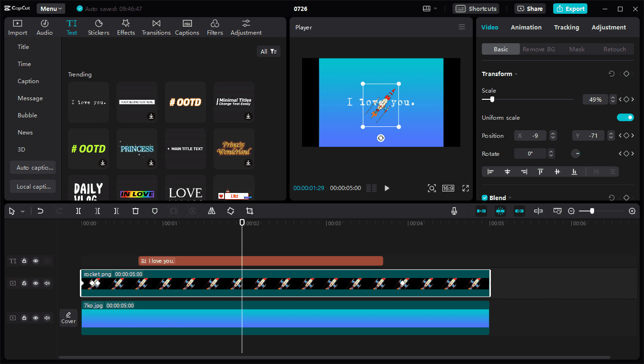The image size is (644, 364).
Task: Click the player full-screen icon
Action: pyautogui.click(x=466, y=188)
